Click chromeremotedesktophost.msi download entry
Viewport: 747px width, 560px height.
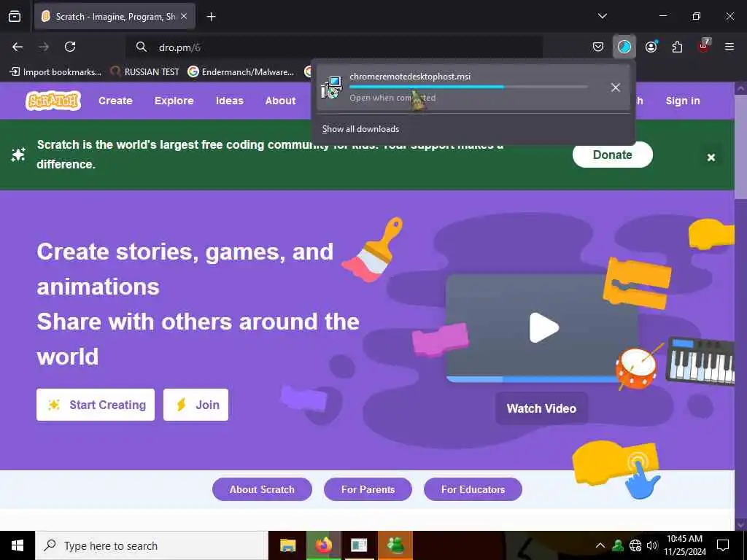473,87
